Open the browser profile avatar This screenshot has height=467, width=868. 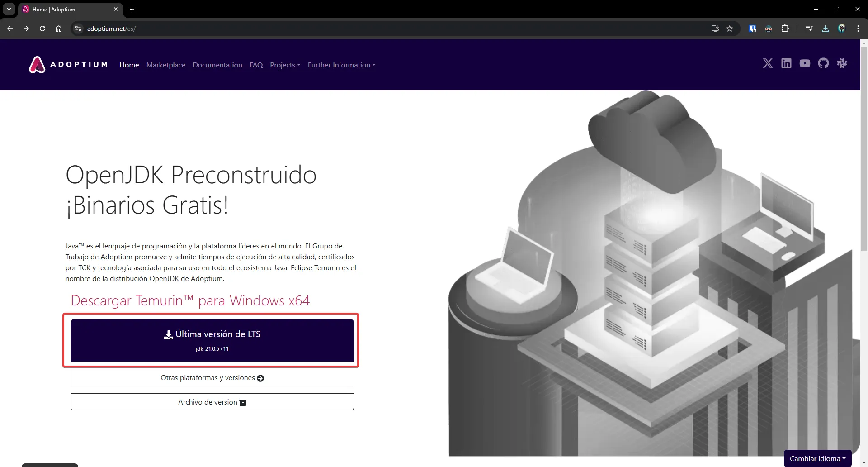[x=842, y=29]
